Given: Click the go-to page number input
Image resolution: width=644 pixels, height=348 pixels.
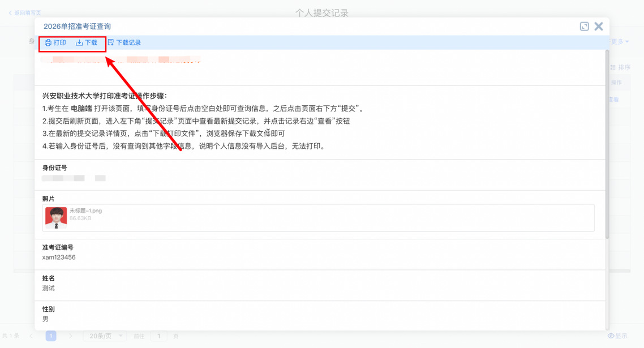Looking at the screenshot, I should click(x=159, y=336).
